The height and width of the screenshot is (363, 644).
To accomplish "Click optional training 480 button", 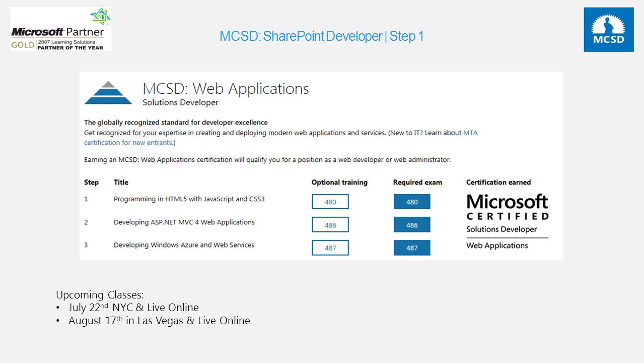I will tap(330, 202).
